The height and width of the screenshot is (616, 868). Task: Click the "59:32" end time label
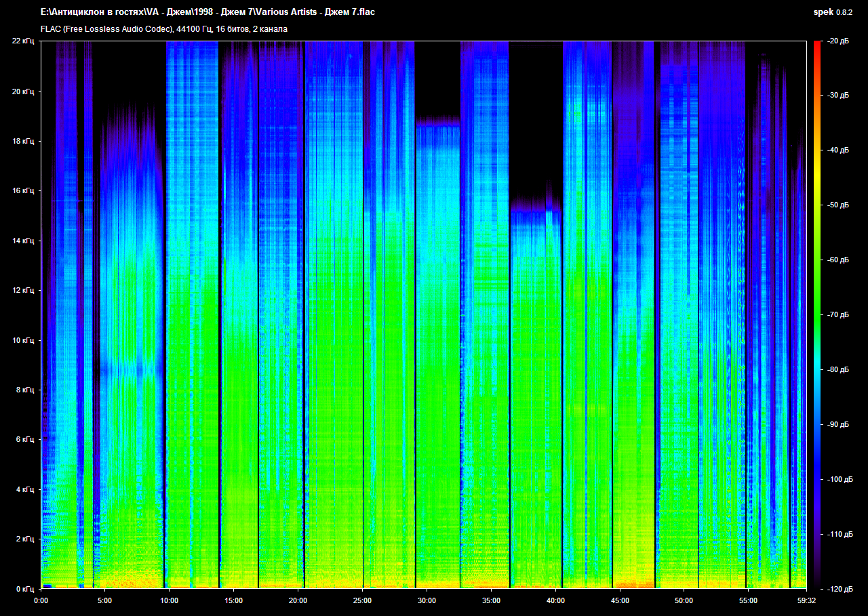[x=806, y=600]
